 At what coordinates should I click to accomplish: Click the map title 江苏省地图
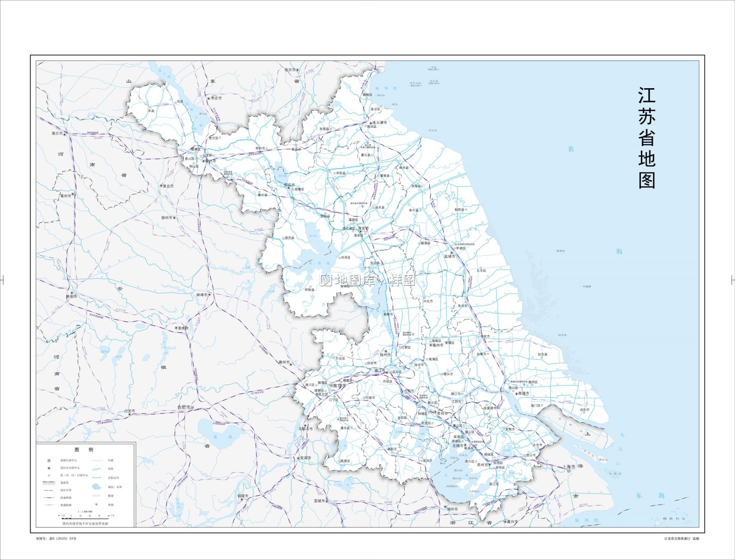pos(646,138)
